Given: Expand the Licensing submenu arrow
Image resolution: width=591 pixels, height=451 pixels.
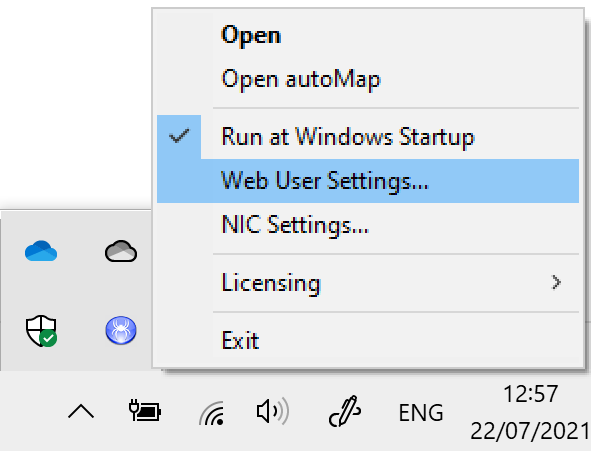Looking at the screenshot, I should point(556,282).
